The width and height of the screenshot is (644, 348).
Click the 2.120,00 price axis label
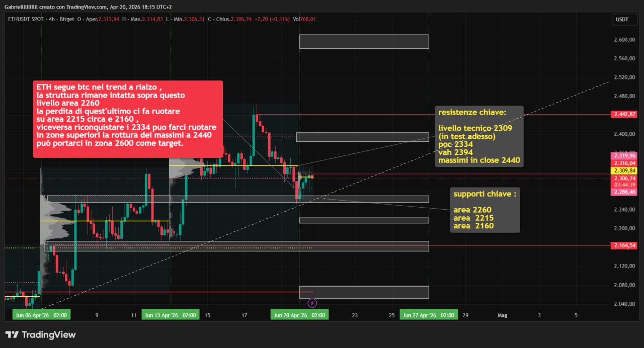[624, 266]
